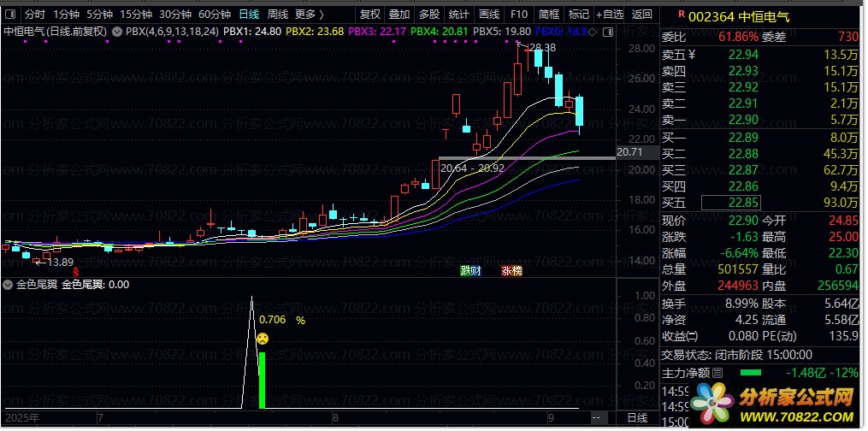This screenshot has width=868, height=431.
Task: Click the 13.89 low price label
Action: coord(59,263)
